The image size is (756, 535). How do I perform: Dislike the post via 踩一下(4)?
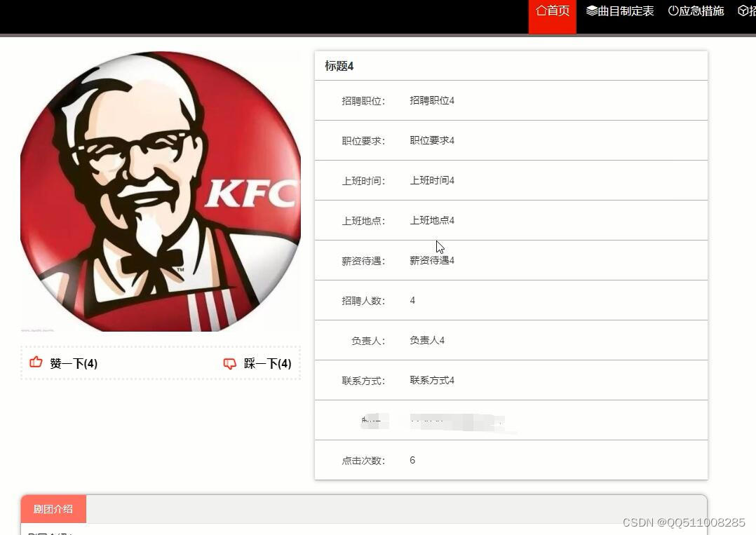pos(257,363)
